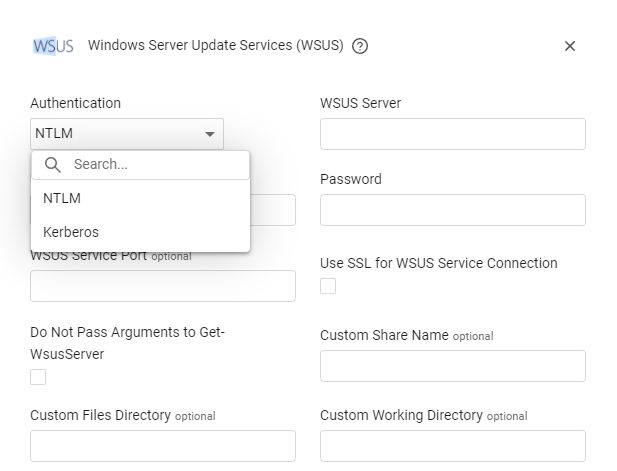The height and width of the screenshot is (471, 617).
Task: Click the Custom Share Name label
Action: click(384, 335)
